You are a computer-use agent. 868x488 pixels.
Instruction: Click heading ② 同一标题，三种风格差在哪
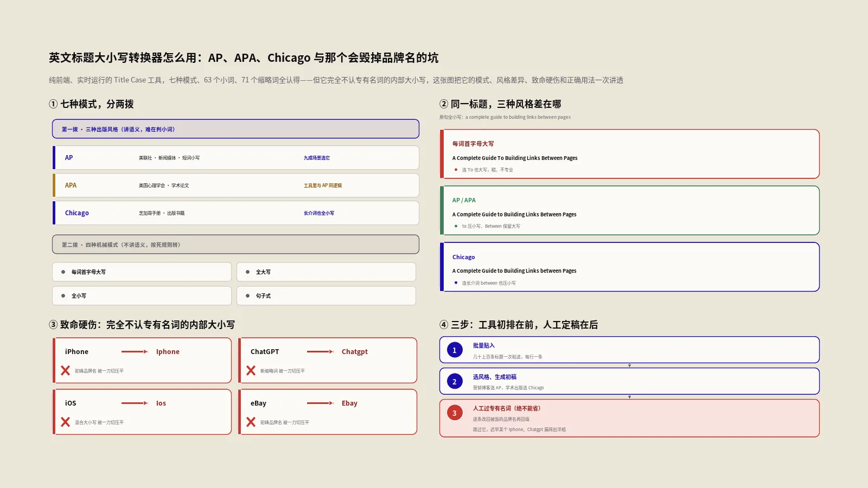click(x=500, y=104)
